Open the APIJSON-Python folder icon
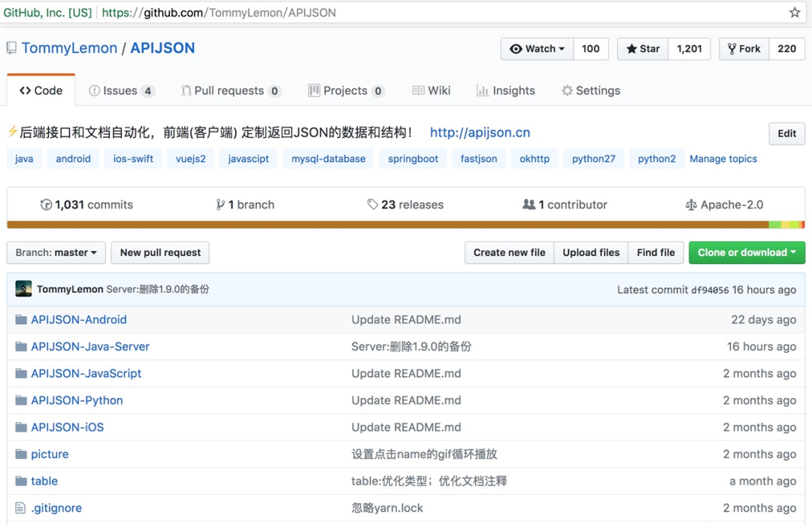This screenshot has height=526, width=812. 21,400
